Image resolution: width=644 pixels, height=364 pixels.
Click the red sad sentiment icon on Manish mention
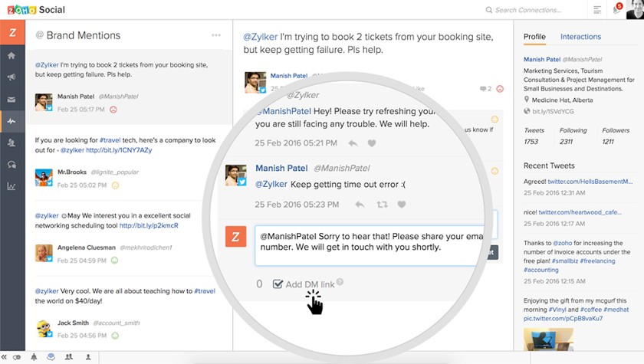pos(113,110)
